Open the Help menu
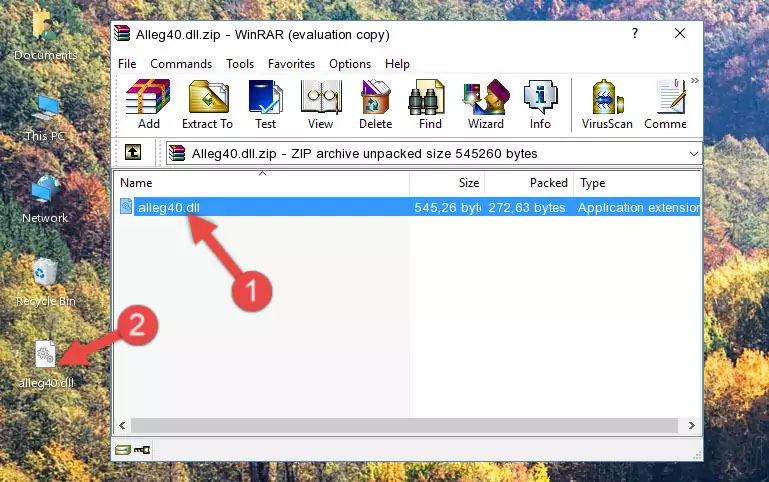The image size is (769, 482). click(397, 64)
